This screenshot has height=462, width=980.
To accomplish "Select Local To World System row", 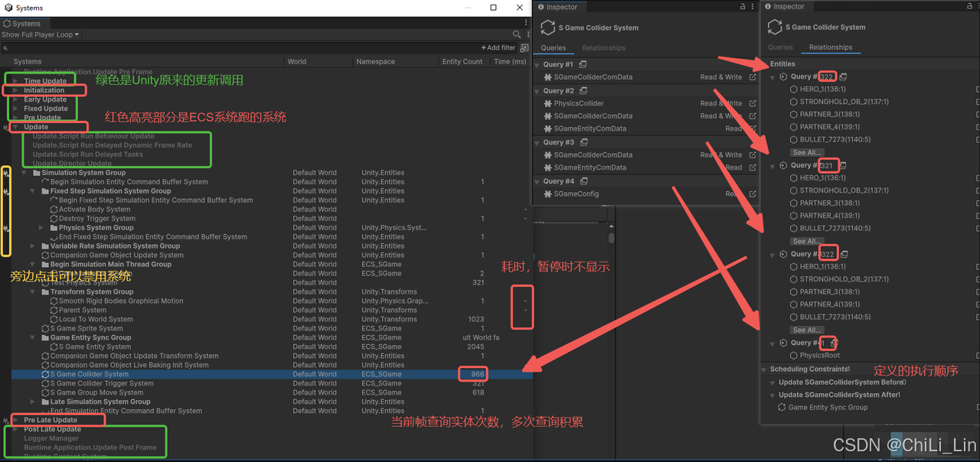I will 271,320.
